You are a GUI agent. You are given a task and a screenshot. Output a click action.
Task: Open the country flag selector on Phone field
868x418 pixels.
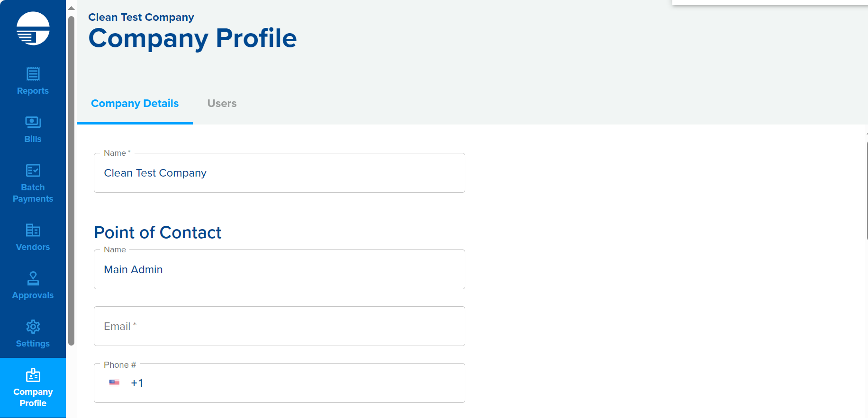(115, 382)
